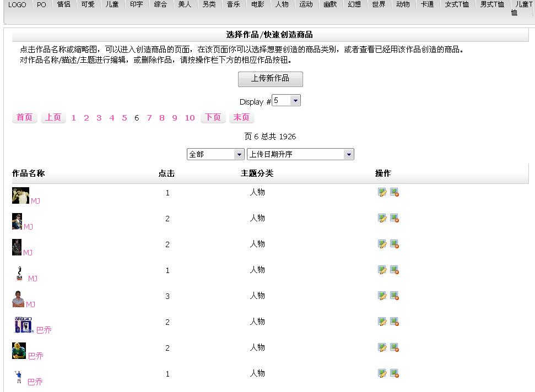Edit the MJ artwork with 3 clicks
Viewport: 535px width, 392px height.
[382, 296]
